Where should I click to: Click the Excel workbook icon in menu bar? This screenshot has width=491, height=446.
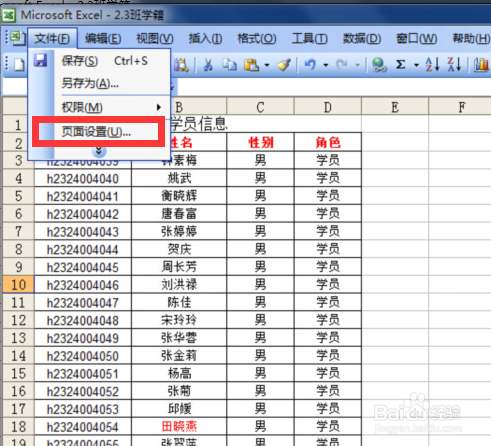[x=17, y=38]
